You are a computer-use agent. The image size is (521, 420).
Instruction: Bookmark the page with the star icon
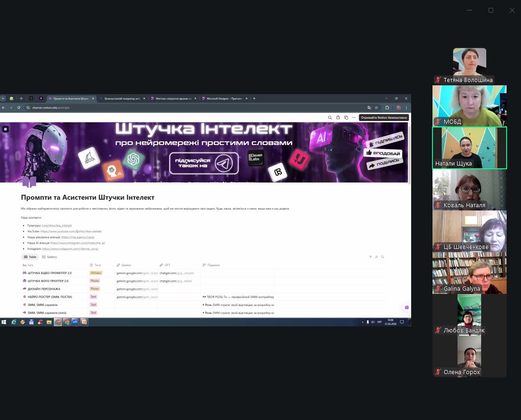pyautogui.click(x=376, y=108)
